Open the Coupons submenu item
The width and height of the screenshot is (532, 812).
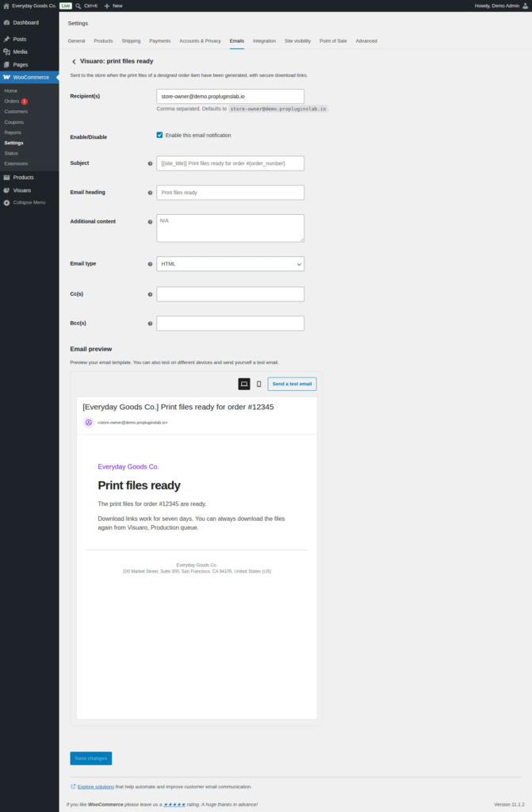(14, 122)
